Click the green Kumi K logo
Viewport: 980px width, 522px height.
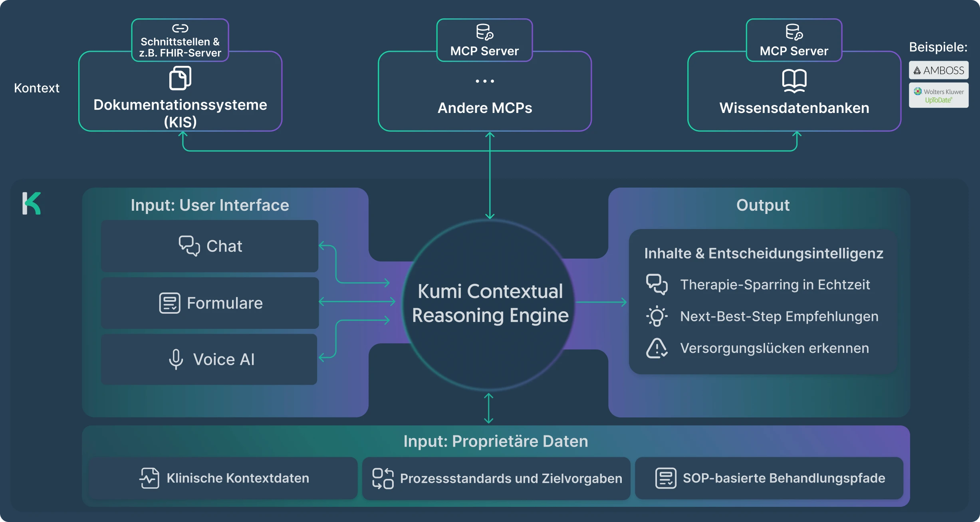point(32,204)
